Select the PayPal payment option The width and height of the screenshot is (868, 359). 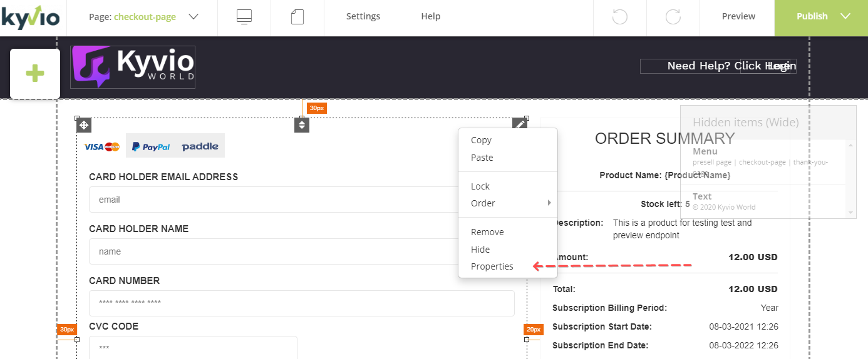click(x=151, y=146)
